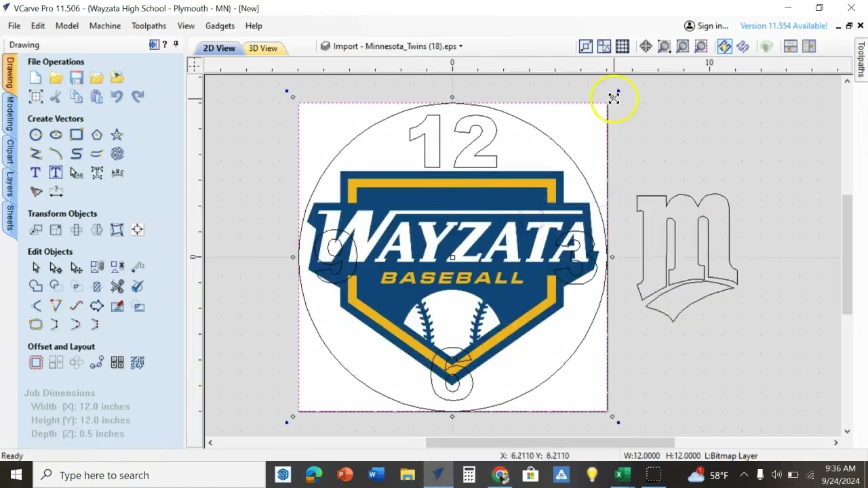Expand the Toolpaths side panel tab
Screen dimensions: 868x488
(861, 59)
